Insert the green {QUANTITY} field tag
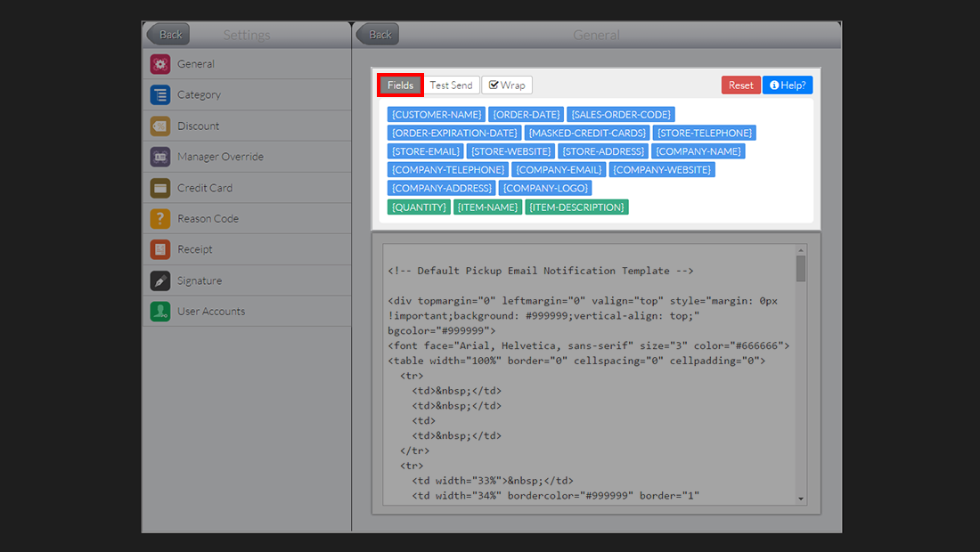Viewport: 980px width, 552px height. [x=419, y=207]
